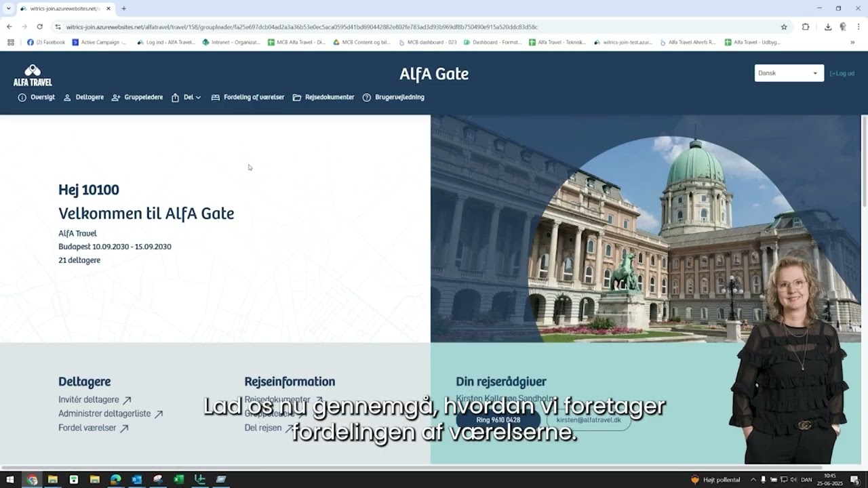Open the notification center icon

[855, 480]
